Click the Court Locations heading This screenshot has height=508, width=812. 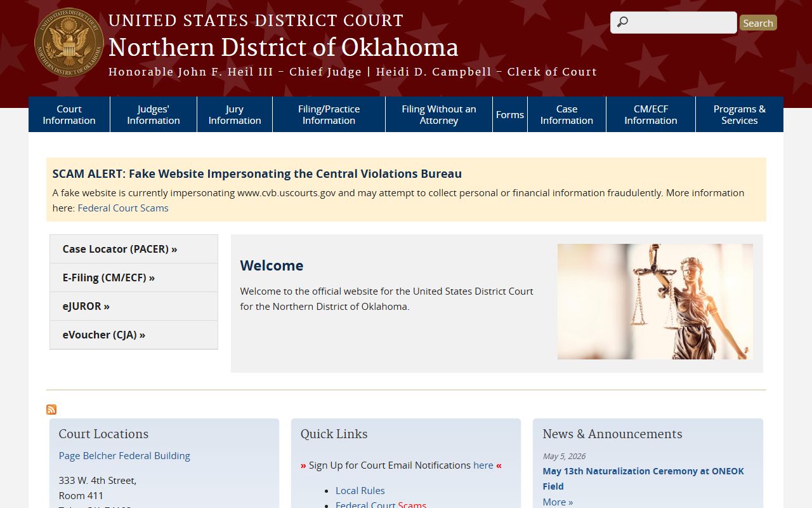click(103, 434)
